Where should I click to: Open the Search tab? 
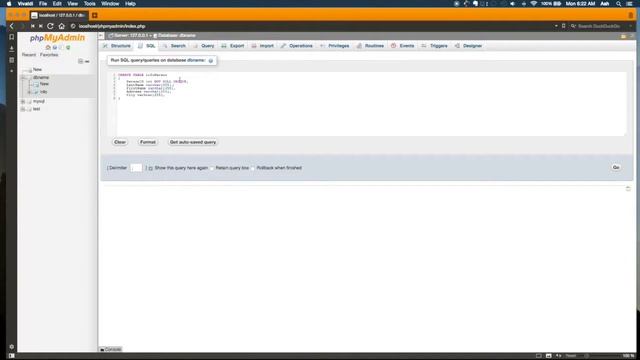click(174, 46)
